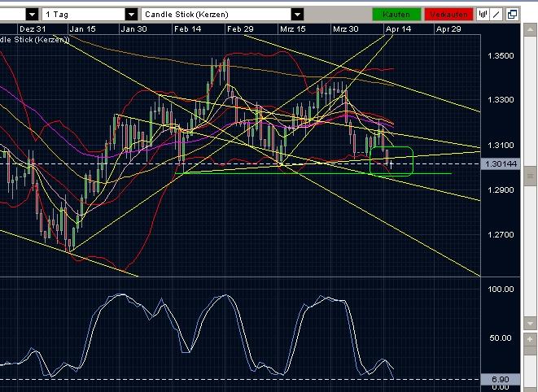Click the stochastic value label 6.90
The width and height of the screenshot is (538, 392).
501,379
